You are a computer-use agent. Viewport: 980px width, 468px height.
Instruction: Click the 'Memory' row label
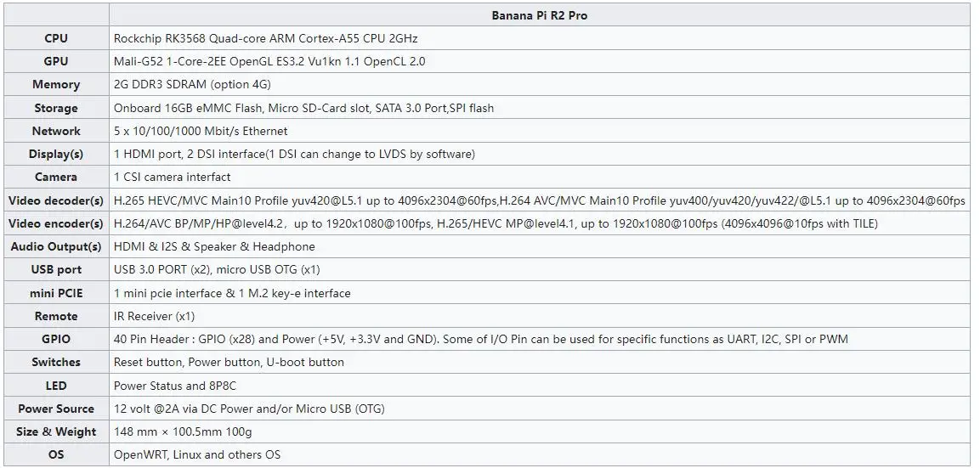(56, 84)
